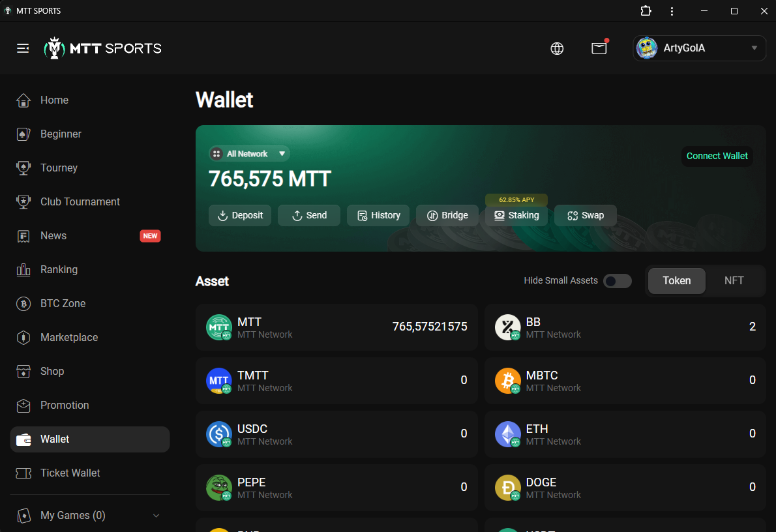This screenshot has width=776, height=532.
Task: Click the Asset section heading
Action: 212,281
